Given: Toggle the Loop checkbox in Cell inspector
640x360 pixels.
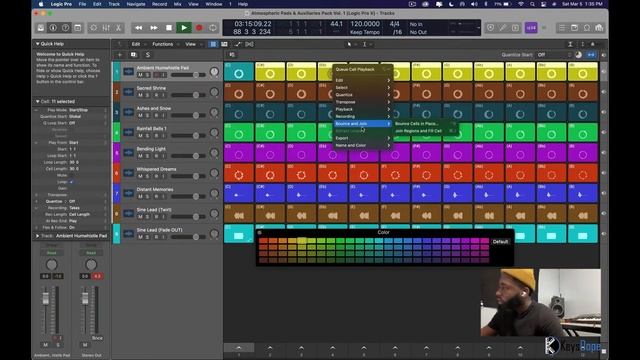Looking at the screenshot, I should pos(71,182).
